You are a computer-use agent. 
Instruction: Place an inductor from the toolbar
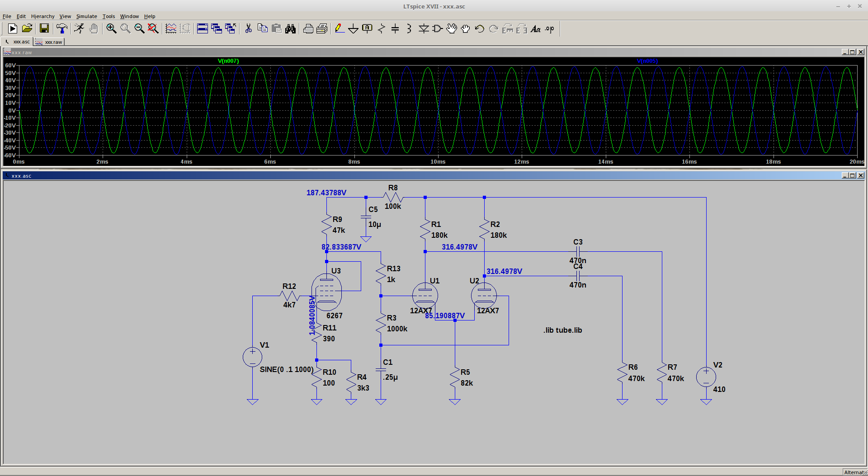click(x=409, y=28)
